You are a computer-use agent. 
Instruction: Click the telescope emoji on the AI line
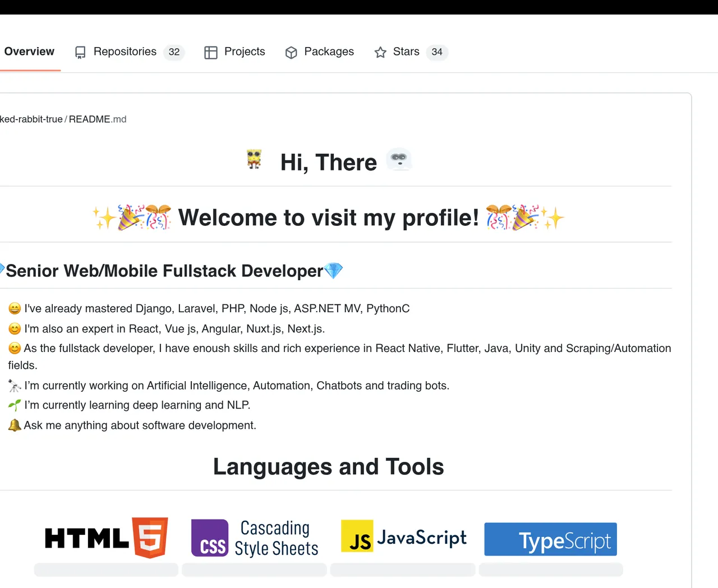click(x=15, y=386)
